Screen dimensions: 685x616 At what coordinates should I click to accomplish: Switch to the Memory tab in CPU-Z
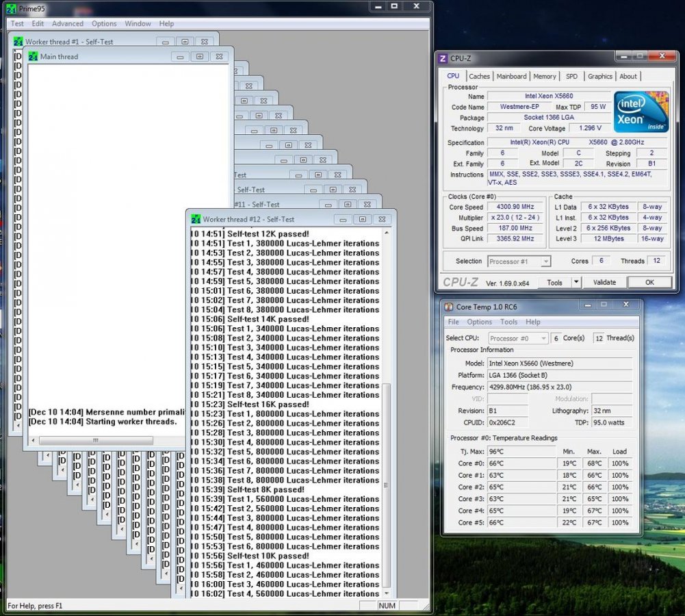(x=545, y=76)
